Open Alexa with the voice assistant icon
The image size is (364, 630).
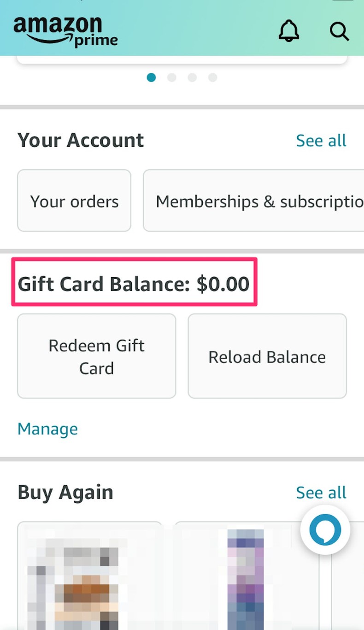pos(325,529)
